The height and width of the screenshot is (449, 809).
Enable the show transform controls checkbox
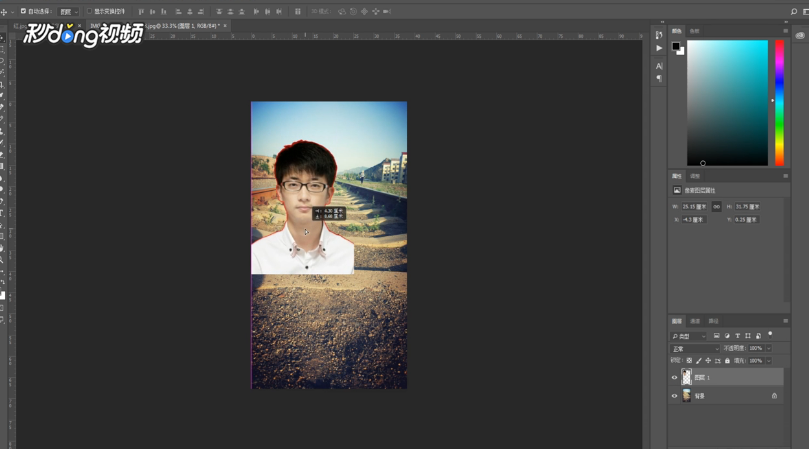(89, 11)
